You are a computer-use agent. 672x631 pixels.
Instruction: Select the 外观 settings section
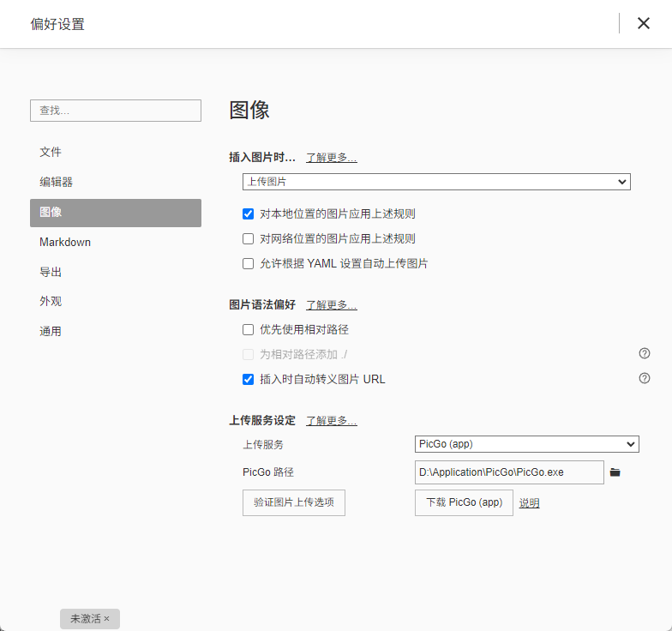tap(51, 302)
